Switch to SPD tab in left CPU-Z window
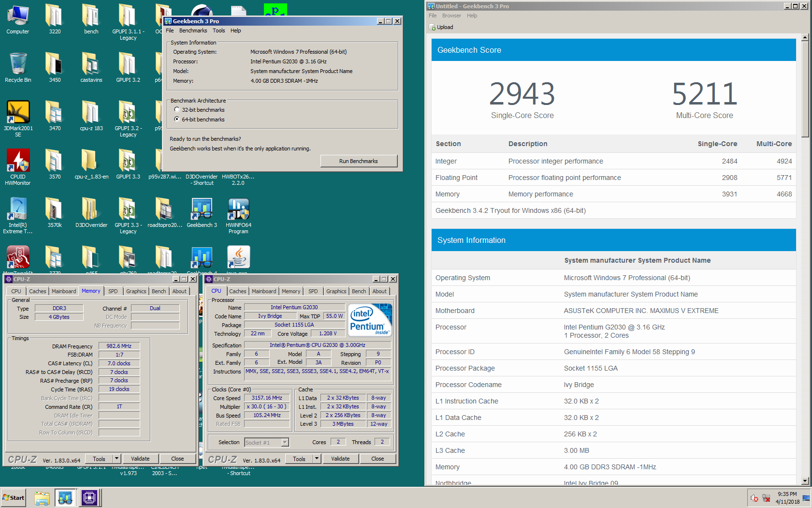 113,291
